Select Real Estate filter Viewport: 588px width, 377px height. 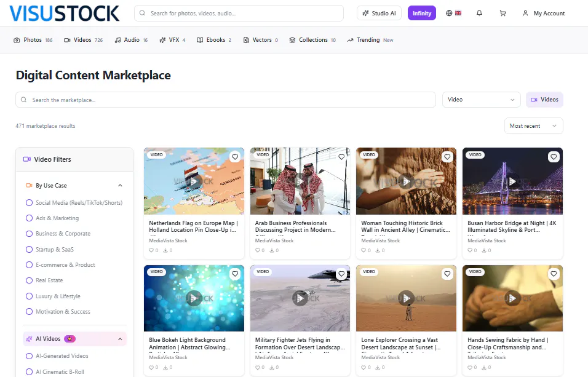point(44,280)
